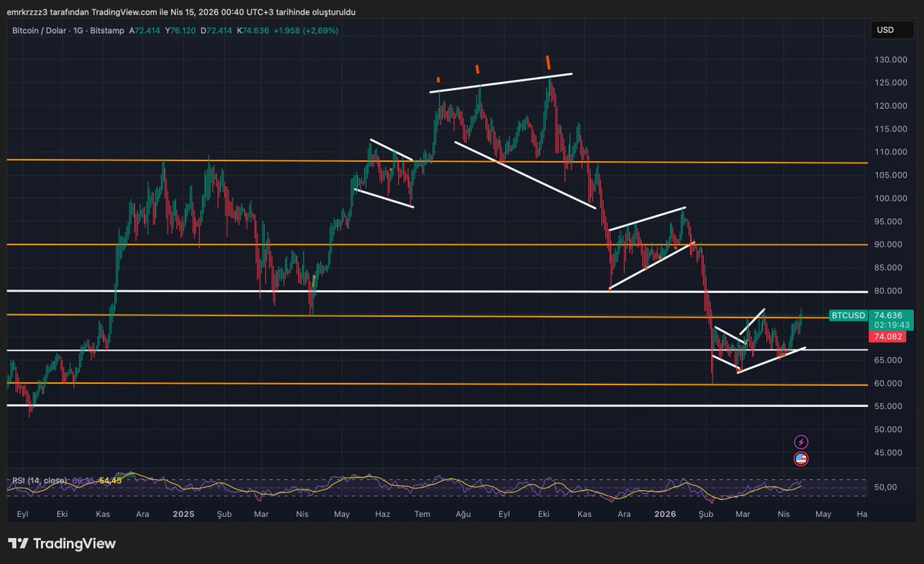924x564 pixels.
Task: Select the orange horizontal line at 60.000
Action: pyautogui.click(x=385, y=384)
